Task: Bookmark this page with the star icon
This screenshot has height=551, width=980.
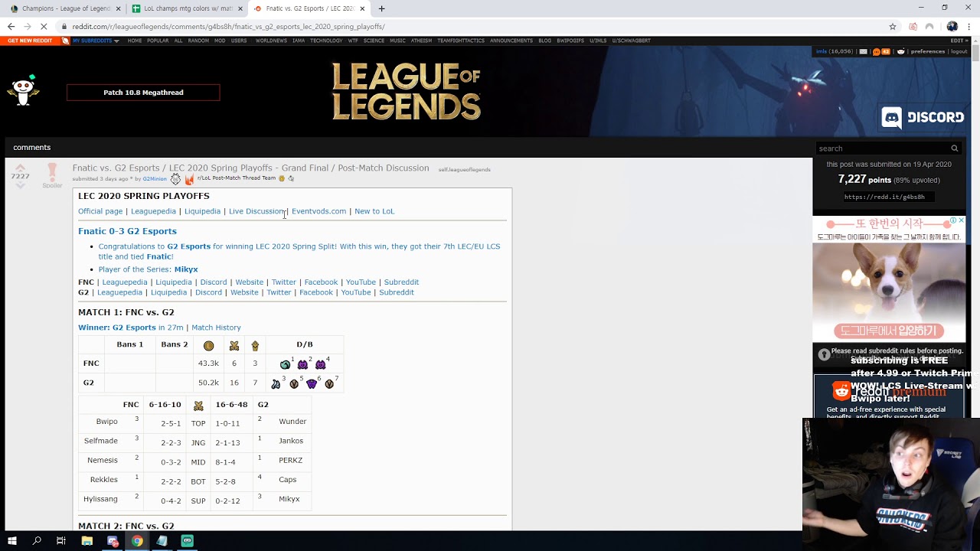Action: pos(893,26)
